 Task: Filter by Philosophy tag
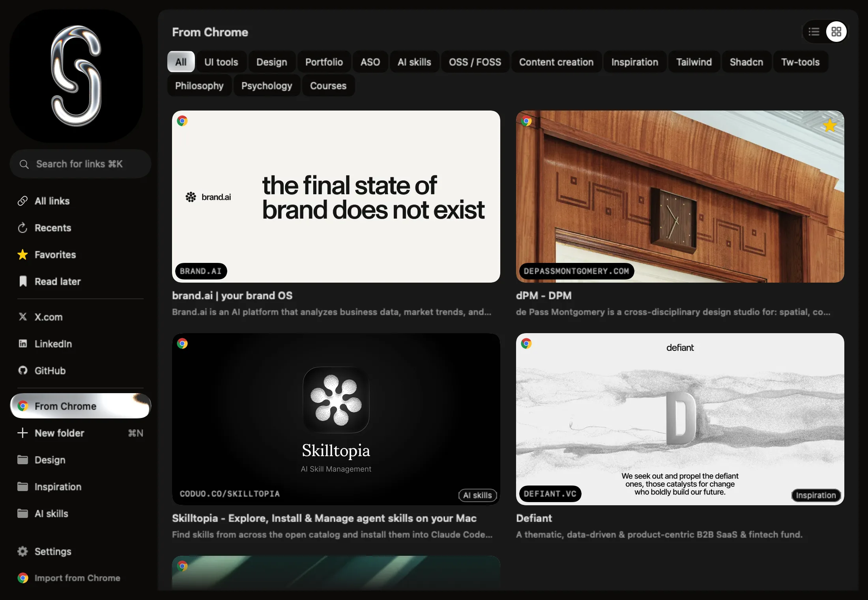199,86
